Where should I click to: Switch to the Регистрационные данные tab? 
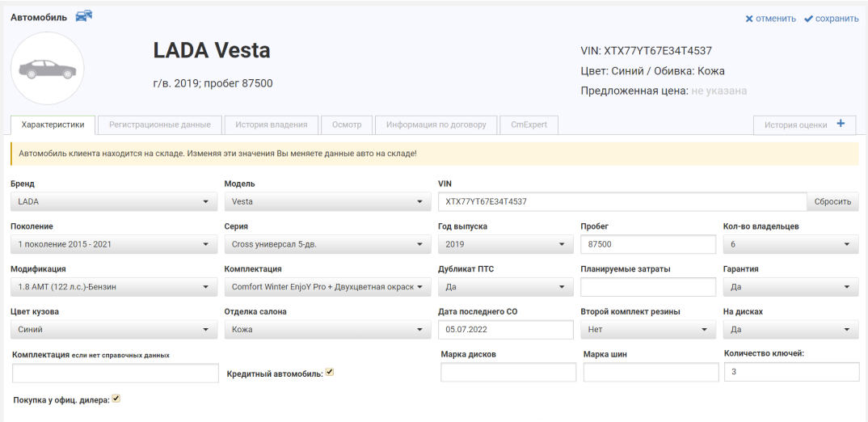(x=160, y=124)
